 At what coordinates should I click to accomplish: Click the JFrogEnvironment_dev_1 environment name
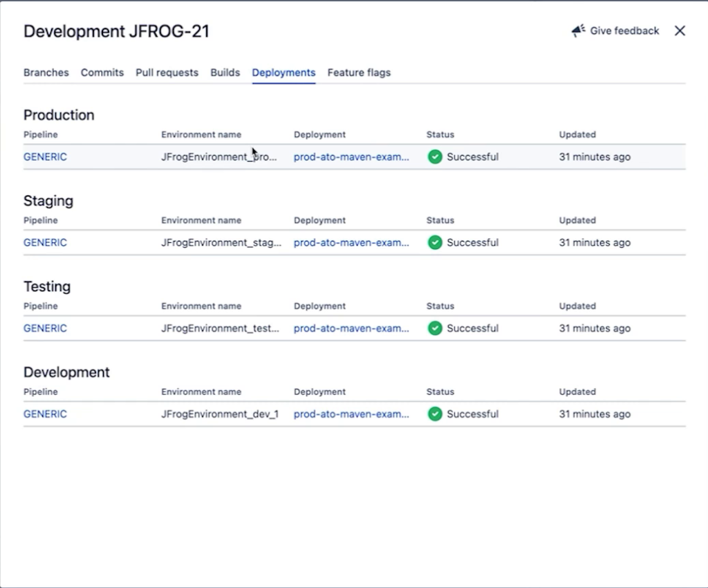(x=220, y=414)
